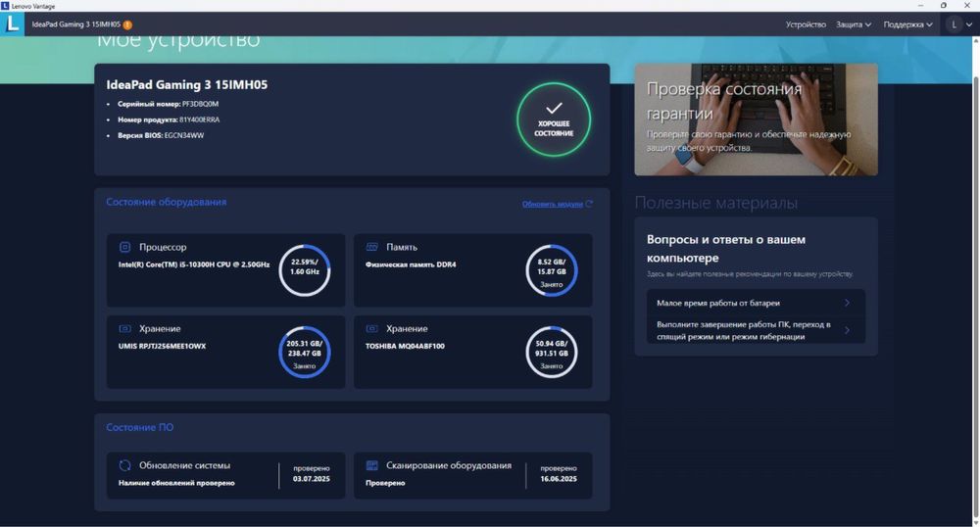Screen dimensions: 980x527
Task: Click the orange warning badge near device name
Action: [127, 24]
